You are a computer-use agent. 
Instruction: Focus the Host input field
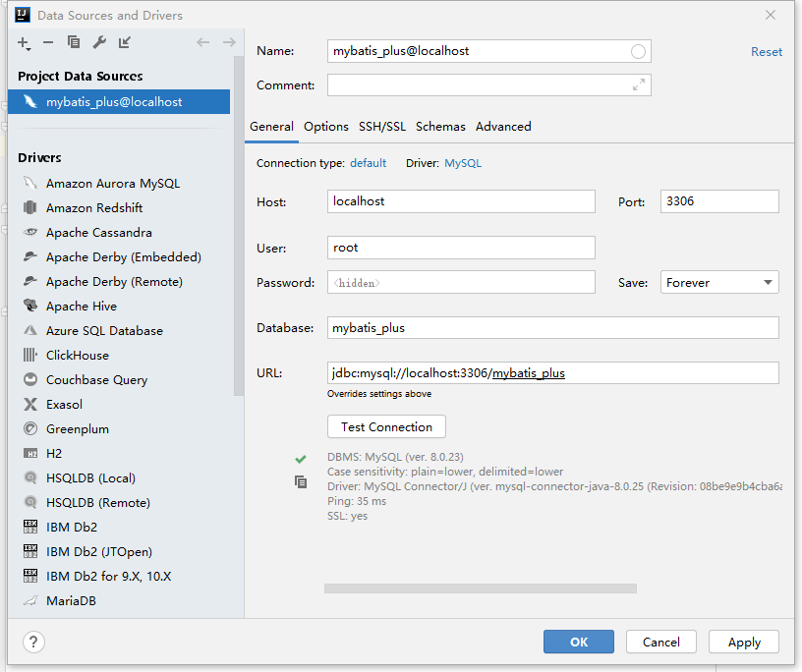point(461,201)
